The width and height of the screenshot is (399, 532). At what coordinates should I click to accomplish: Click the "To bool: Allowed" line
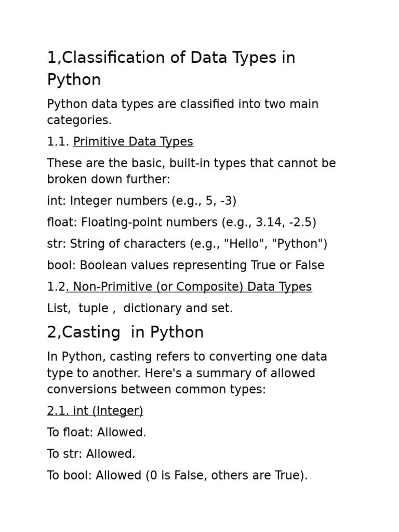pos(177,475)
